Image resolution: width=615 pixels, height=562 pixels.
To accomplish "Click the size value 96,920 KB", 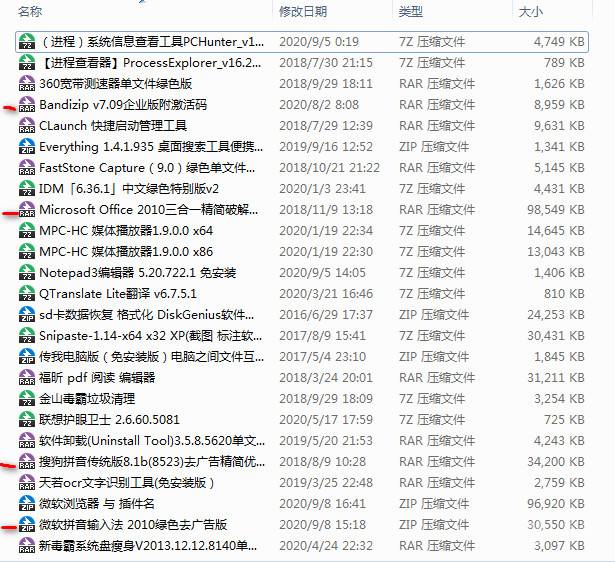I will tap(556, 504).
